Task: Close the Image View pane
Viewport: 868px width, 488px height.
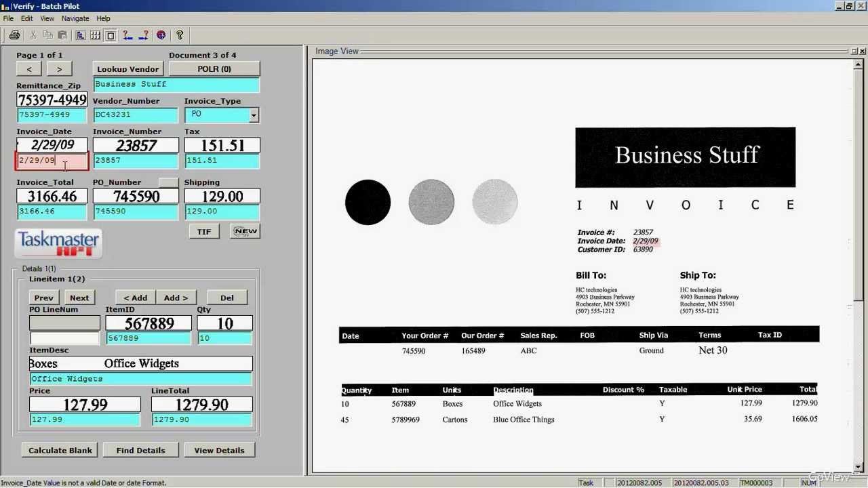Action: pos(863,51)
